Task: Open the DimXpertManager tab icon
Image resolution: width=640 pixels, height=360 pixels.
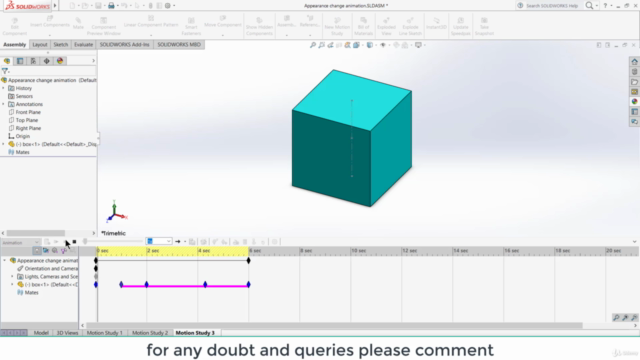Action: [x=47, y=61]
